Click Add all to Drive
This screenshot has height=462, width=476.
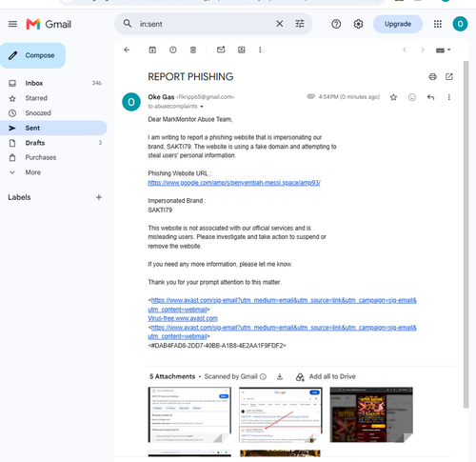326,376
